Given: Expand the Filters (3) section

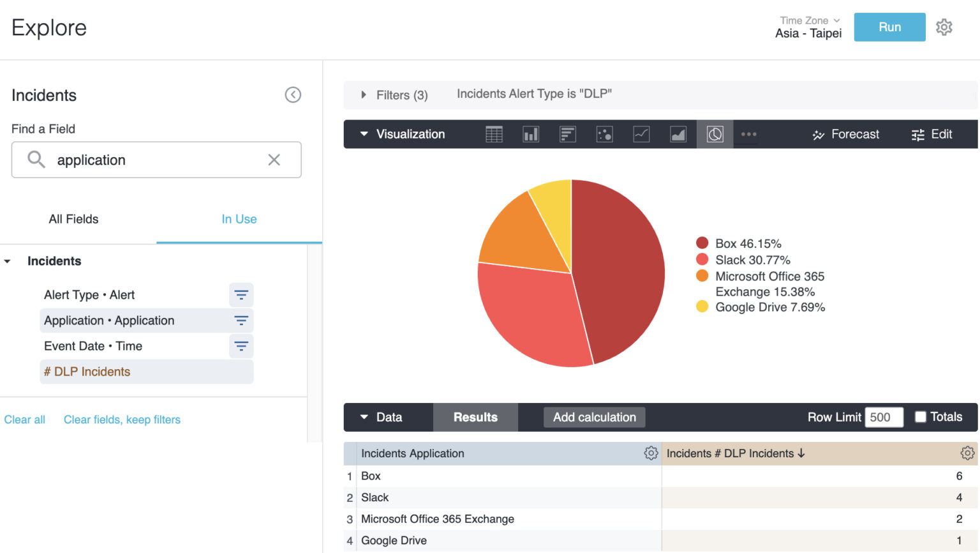Looking at the screenshot, I should [364, 95].
